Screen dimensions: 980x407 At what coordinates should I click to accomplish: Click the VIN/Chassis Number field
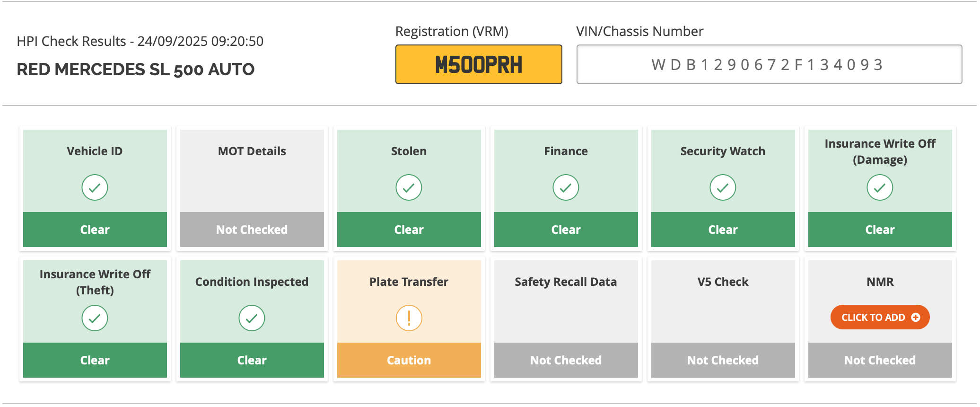769,64
